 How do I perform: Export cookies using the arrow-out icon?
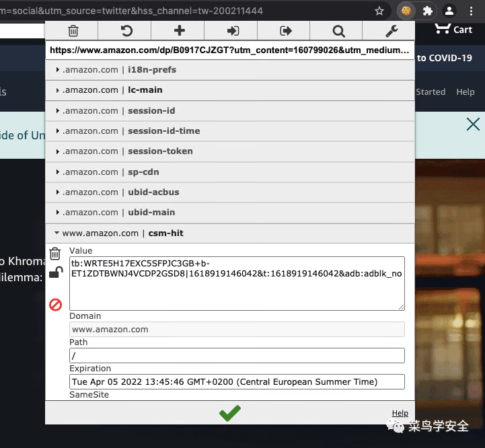point(285,31)
